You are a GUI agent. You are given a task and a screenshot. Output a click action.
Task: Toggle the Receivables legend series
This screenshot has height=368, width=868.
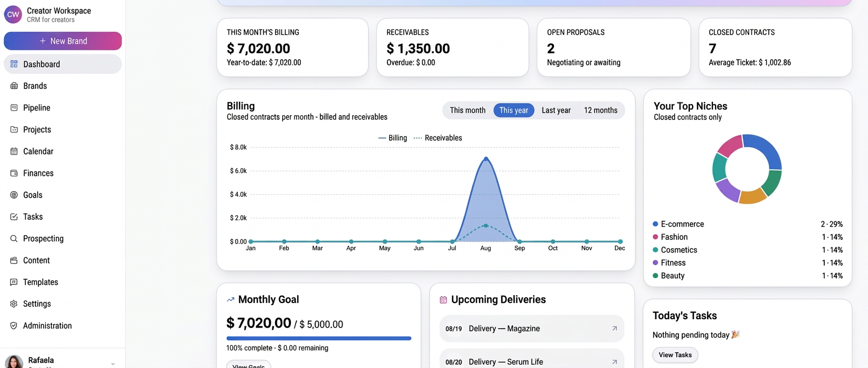point(438,138)
